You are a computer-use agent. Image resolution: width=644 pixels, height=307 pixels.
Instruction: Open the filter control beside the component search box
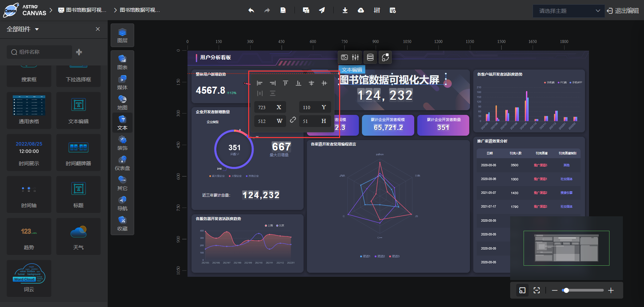(79, 52)
